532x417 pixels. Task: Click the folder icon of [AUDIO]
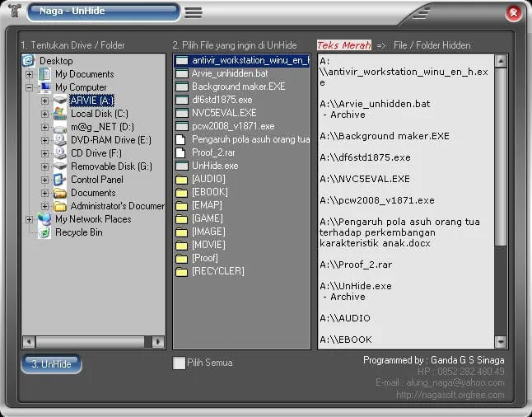[x=182, y=180]
